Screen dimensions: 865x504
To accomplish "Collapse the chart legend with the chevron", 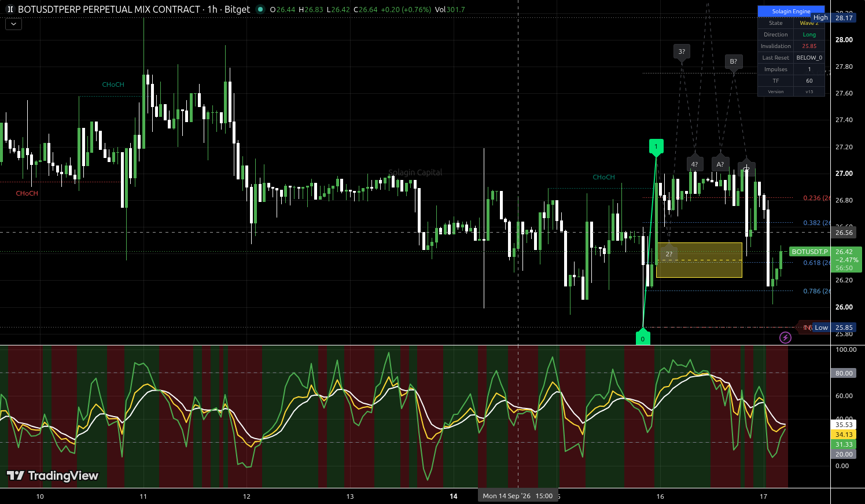I will [13, 24].
